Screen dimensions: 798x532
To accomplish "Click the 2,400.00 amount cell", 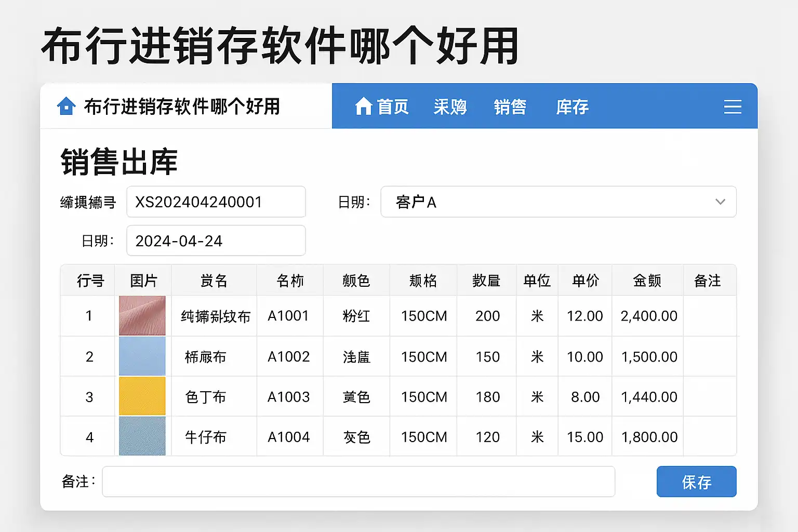I will coord(648,316).
